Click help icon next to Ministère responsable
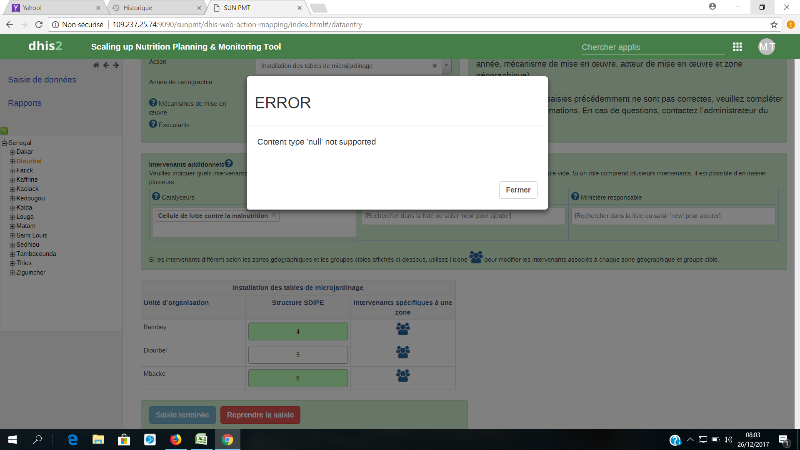The height and width of the screenshot is (450, 800). click(x=573, y=197)
